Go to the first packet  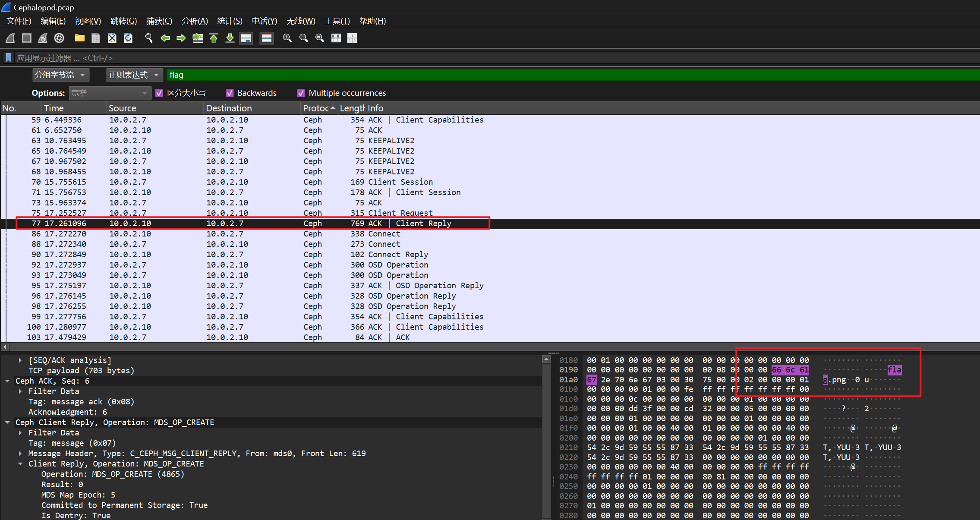214,38
